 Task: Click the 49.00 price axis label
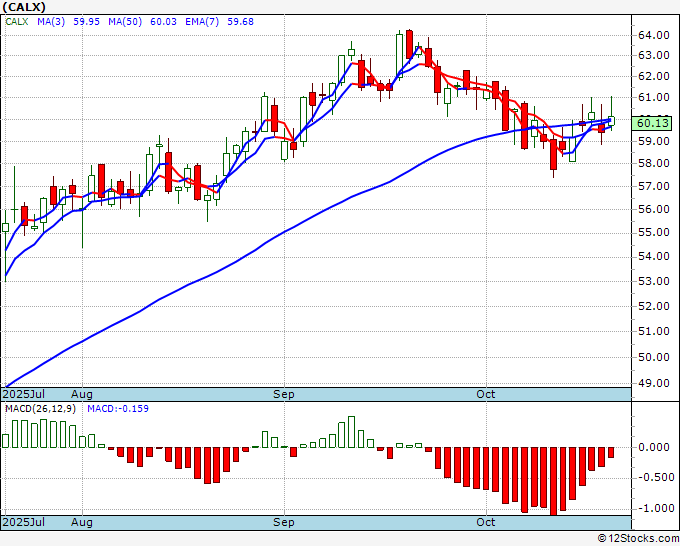click(654, 383)
